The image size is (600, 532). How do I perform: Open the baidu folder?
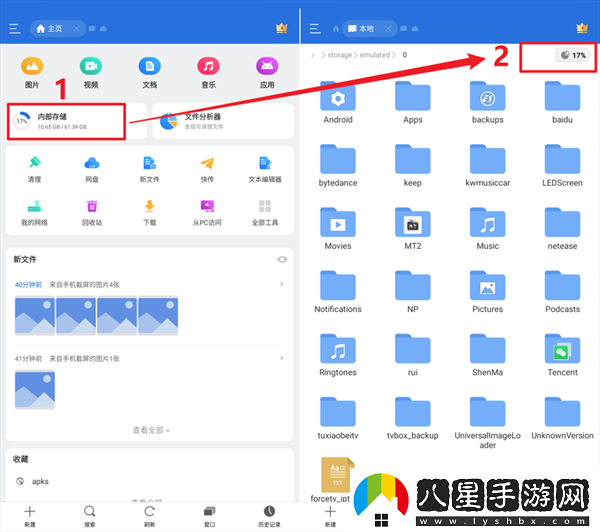tap(562, 103)
